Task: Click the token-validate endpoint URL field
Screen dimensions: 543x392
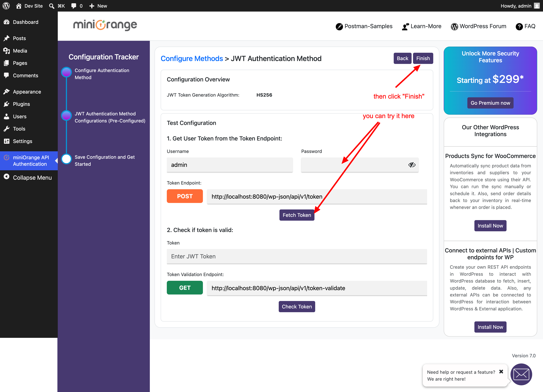Action: tap(317, 288)
